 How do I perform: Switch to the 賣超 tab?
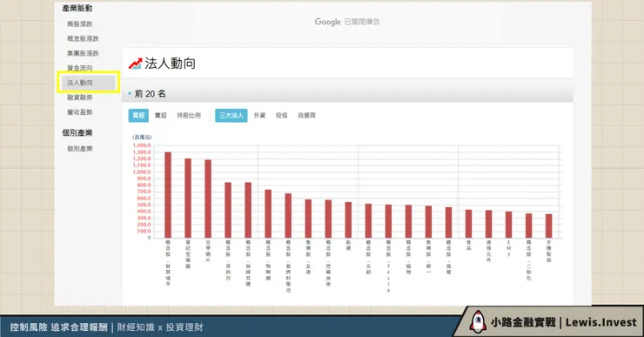point(161,116)
